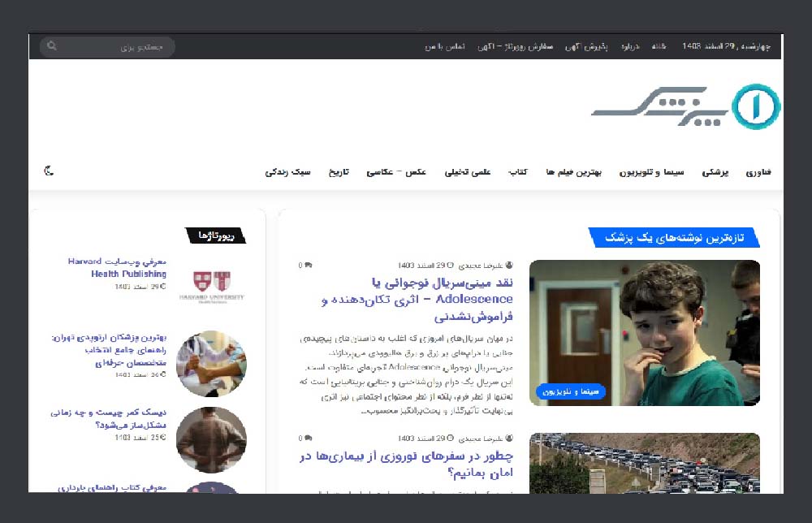Screen dimensions: 812x523
Task: Open the back pain thumbnail in the sidebar
Action: pos(211,439)
